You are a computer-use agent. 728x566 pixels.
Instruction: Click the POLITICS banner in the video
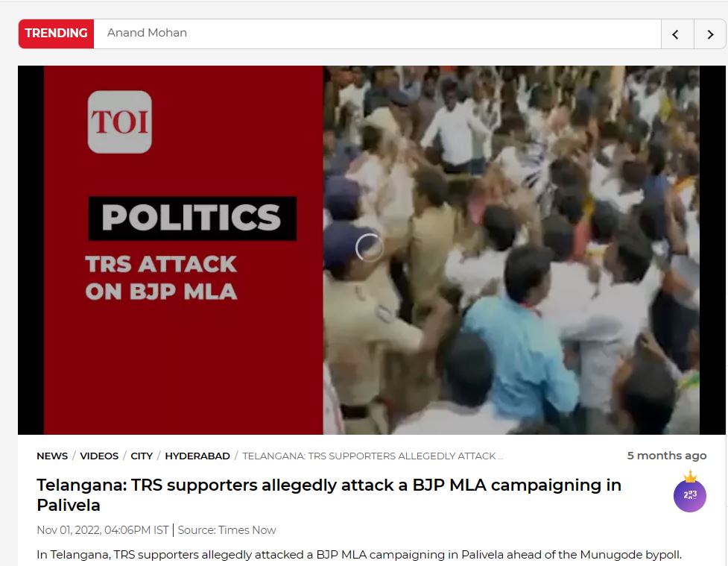pos(192,218)
